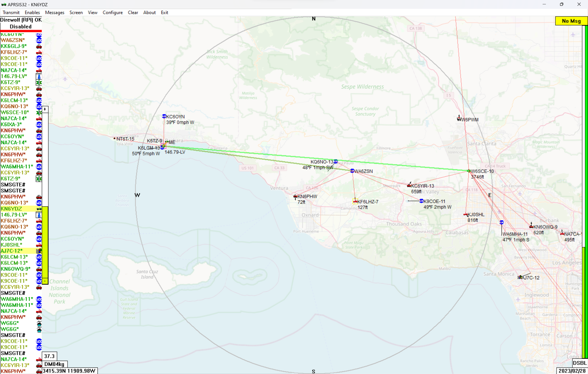Select the NT6T-15 station dot on map
Viewport: 588px width, 374px height.
point(115,139)
